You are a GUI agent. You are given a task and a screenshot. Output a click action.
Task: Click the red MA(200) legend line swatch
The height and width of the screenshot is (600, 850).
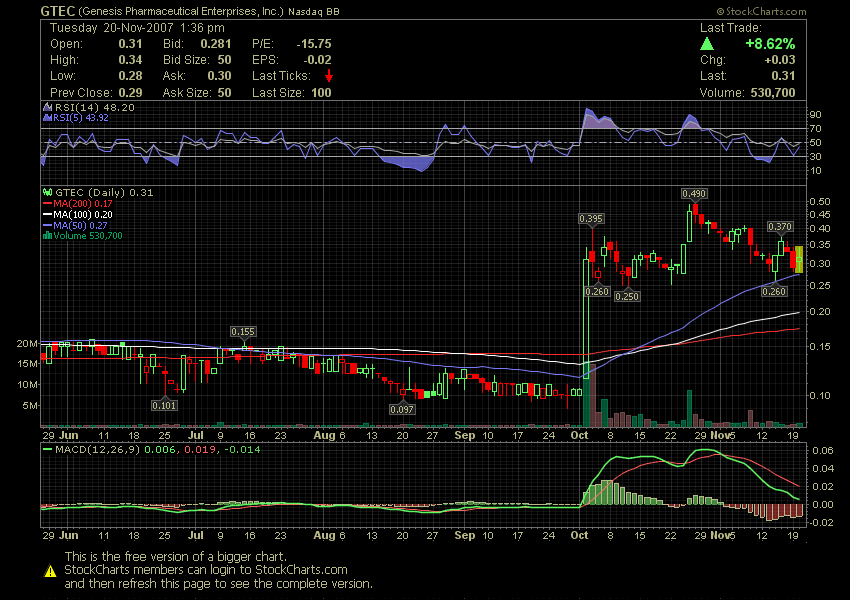tap(47, 203)
